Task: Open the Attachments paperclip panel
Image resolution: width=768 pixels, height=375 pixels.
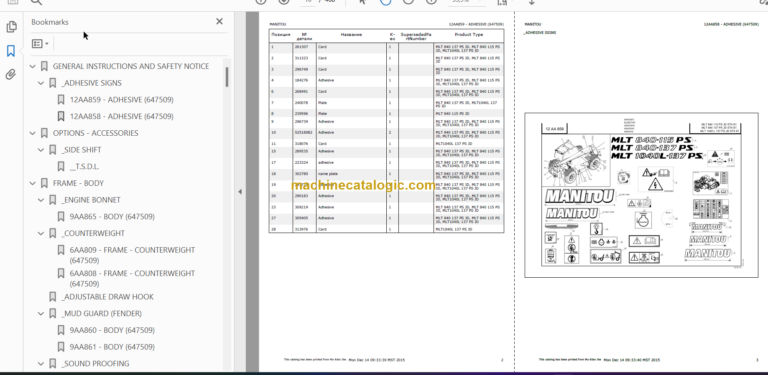Action: click(x=11, y=74)
